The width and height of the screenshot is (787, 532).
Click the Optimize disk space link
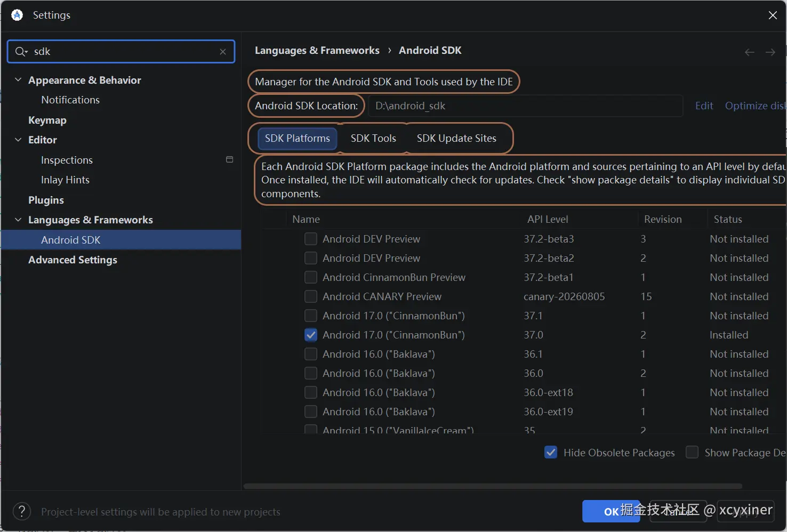pos(756,106)
